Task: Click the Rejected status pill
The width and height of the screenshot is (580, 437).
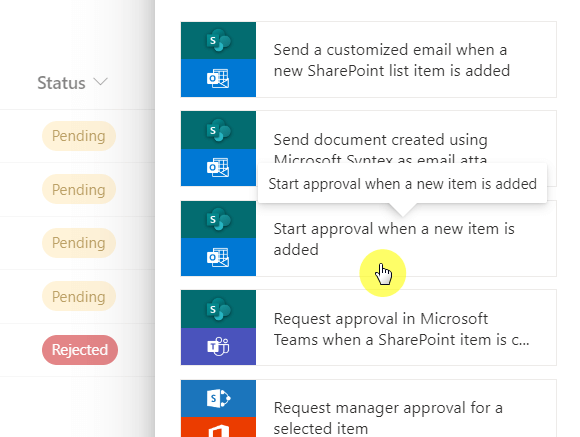Action: (80, 350)
